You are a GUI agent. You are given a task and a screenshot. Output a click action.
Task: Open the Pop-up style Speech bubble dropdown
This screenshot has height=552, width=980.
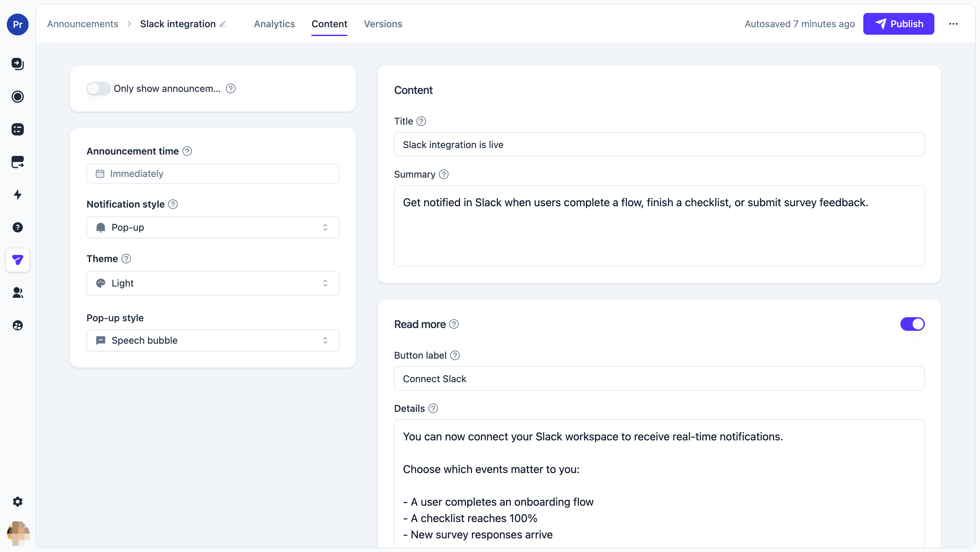click(213, 340)
